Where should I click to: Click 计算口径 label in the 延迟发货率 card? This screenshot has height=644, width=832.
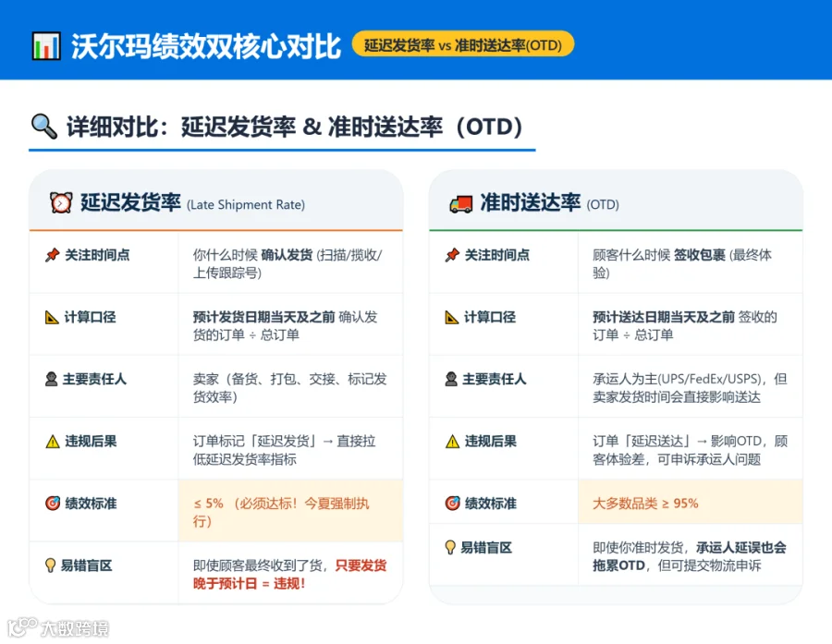click(x=91, y=317)
